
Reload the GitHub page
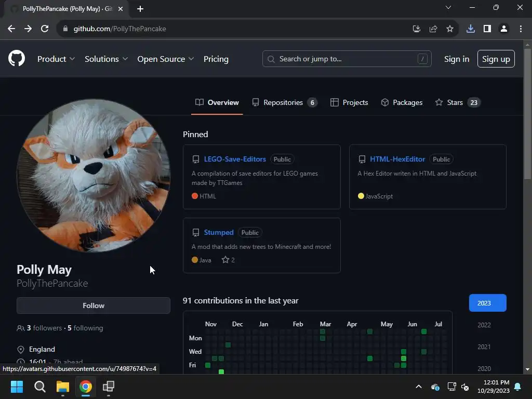45,29
